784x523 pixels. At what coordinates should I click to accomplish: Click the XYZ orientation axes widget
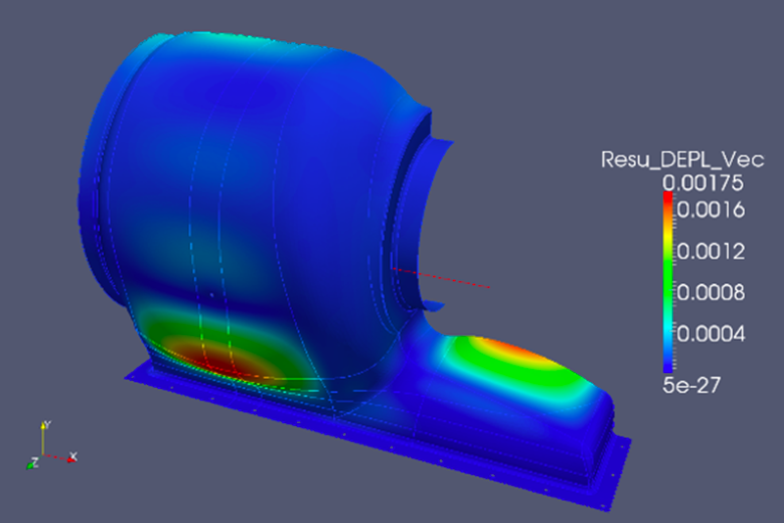click(x=52, y=446)
